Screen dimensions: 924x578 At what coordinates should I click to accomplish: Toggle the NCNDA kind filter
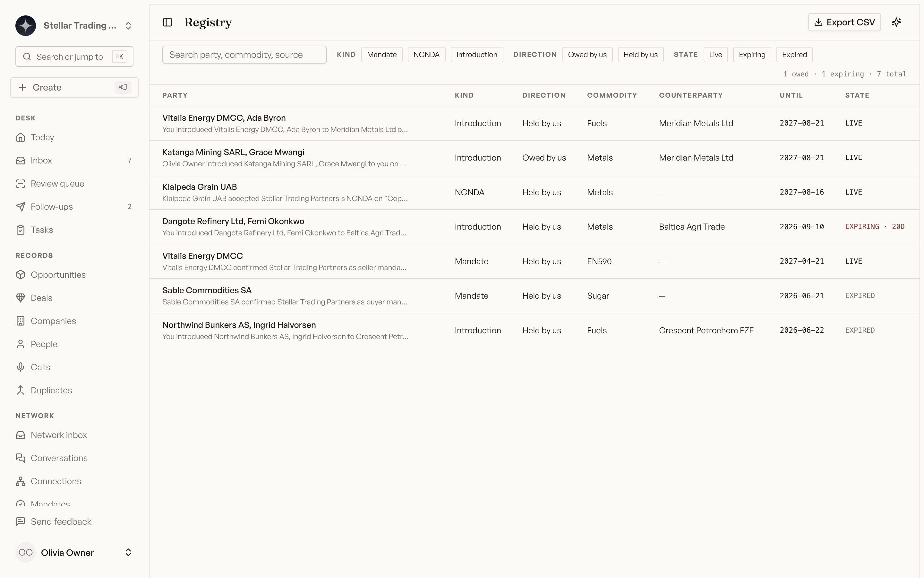point(426,55)
